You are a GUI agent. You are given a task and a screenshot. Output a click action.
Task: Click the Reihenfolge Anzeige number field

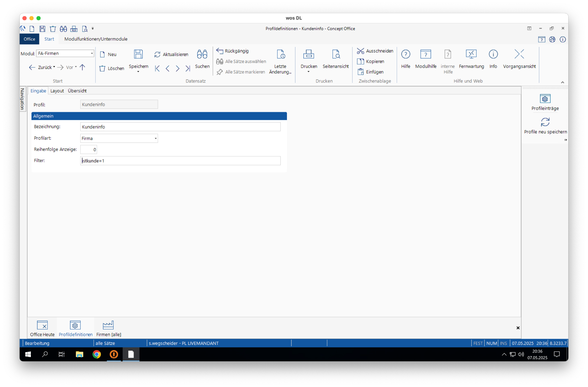pyautogui.click(x=88, y=149)
